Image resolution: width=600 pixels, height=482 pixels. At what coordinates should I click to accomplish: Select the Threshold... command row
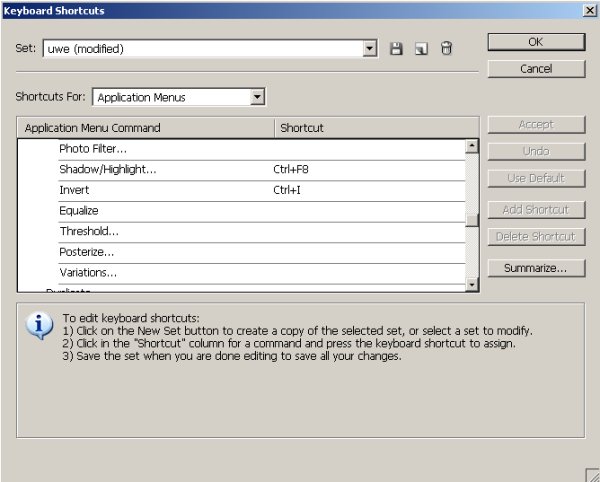262,232
